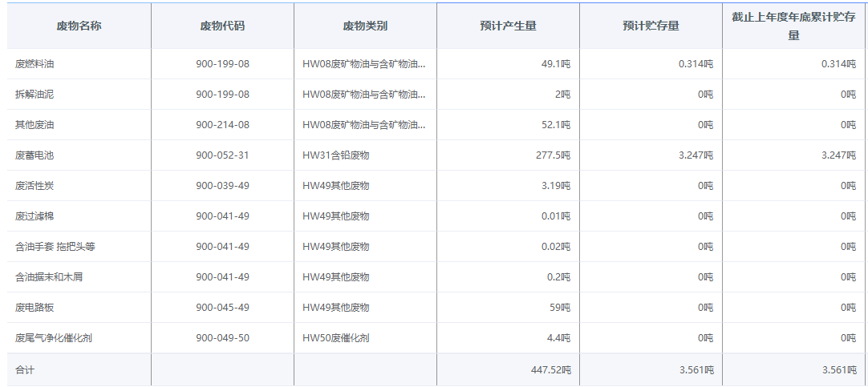Click the 废物名称 column header
868x387 pixels.
pos(79,26)
